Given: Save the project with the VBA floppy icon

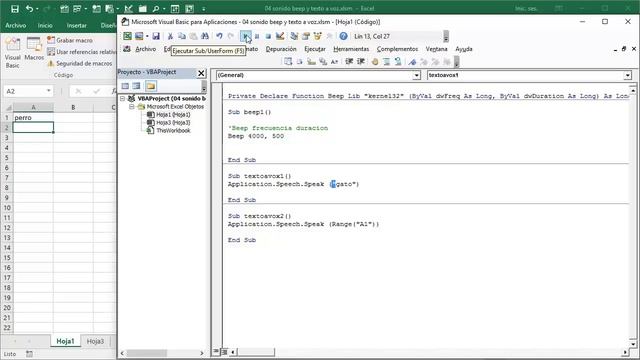Looking at the screenshot, I should pos(156,36).
